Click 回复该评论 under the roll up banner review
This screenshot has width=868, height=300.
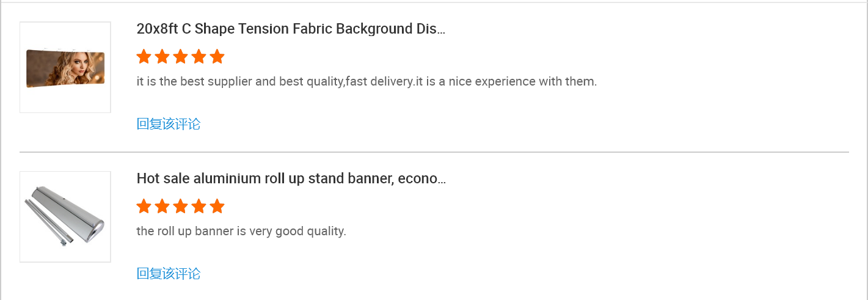click(x=169, y=274)
